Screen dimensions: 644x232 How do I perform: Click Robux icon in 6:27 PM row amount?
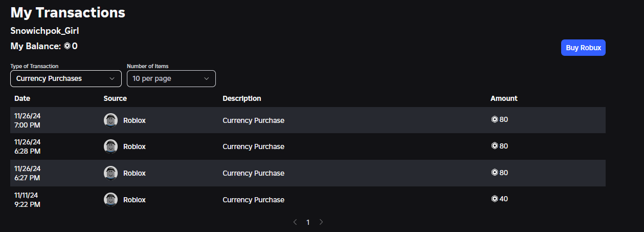coord(495,173)
